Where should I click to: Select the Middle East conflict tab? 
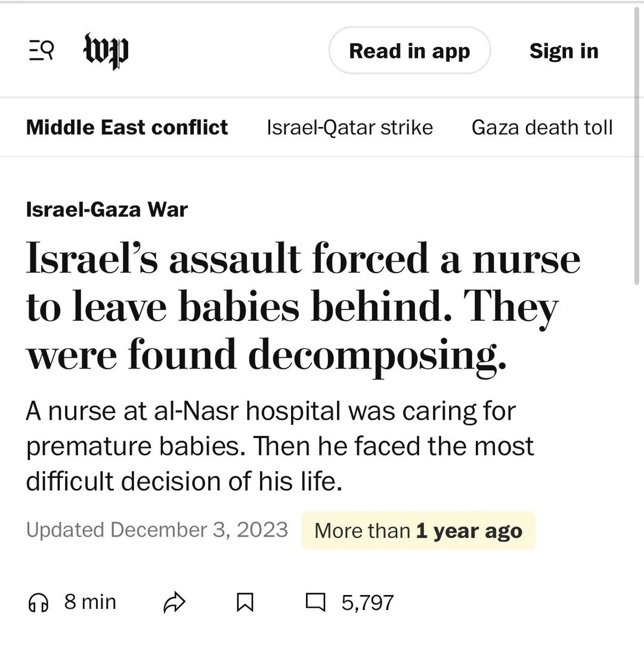127,128
